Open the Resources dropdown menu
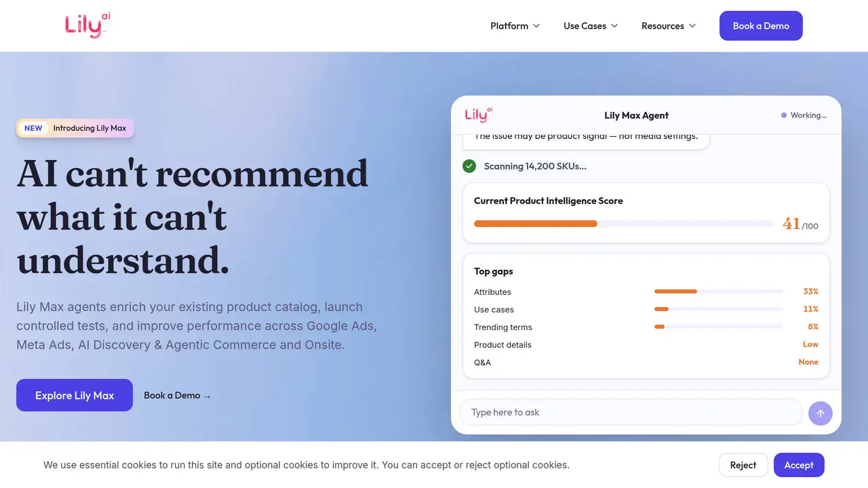 669,26
